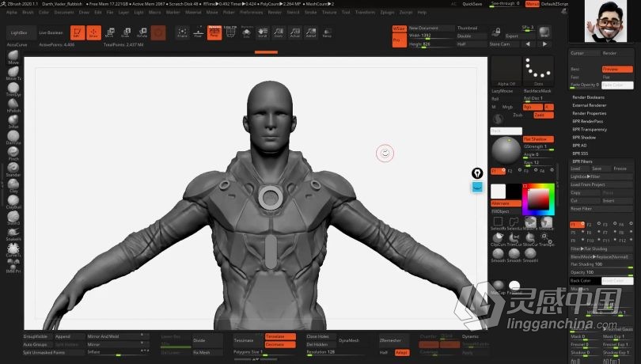
Task: Open the Document menu
Action: point(64,13)
